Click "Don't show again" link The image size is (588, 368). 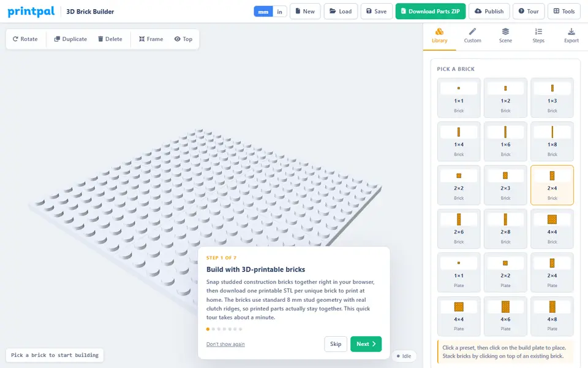(x=225, y=344)
